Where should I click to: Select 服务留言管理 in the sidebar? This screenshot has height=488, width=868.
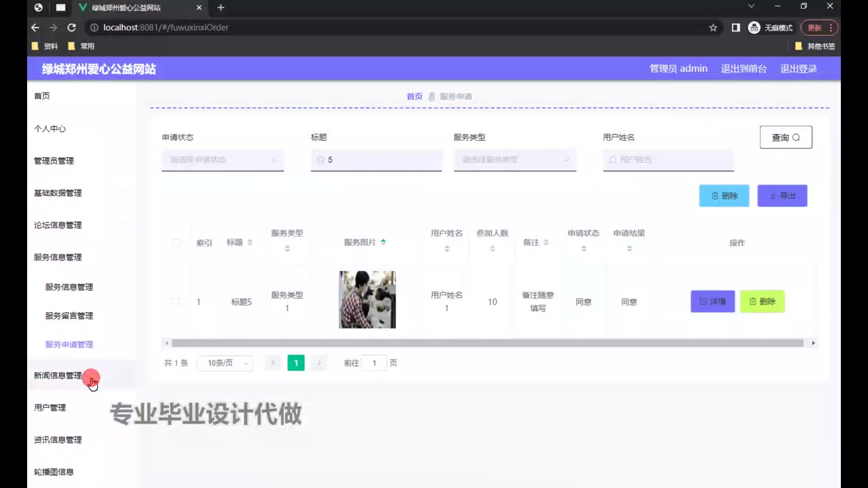tap(69, 316)
